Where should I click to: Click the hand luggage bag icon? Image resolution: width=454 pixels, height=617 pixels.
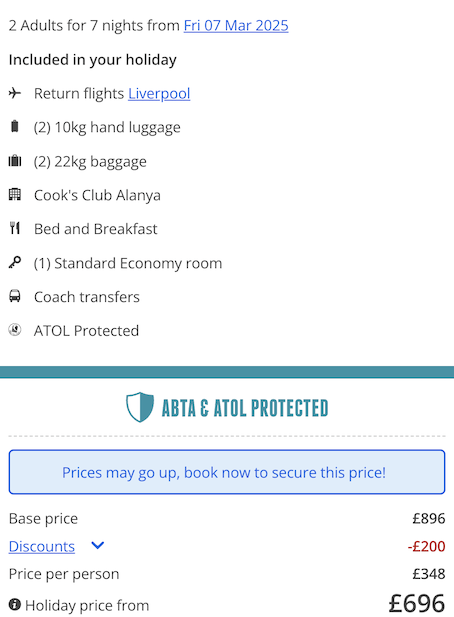point(15,127)
